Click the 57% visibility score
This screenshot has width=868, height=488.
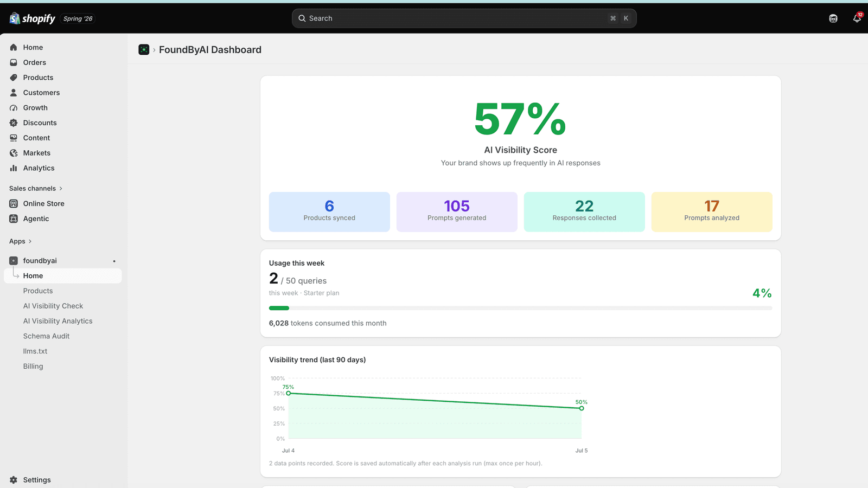[520, 119]
